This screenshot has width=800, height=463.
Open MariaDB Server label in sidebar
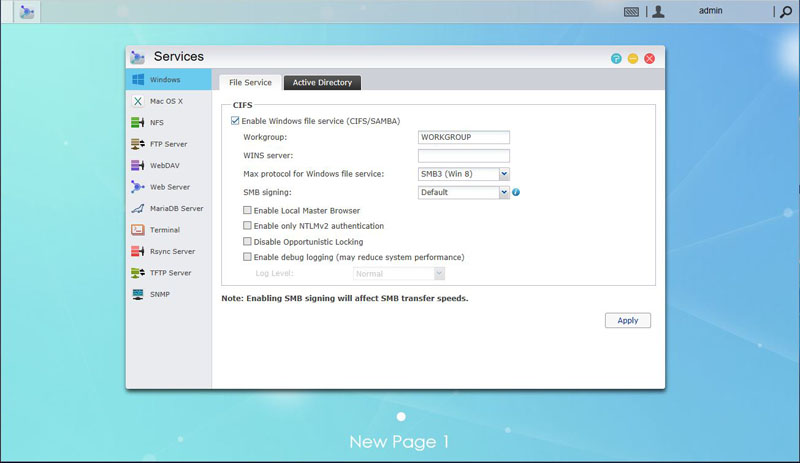click(x=177, y=208)
